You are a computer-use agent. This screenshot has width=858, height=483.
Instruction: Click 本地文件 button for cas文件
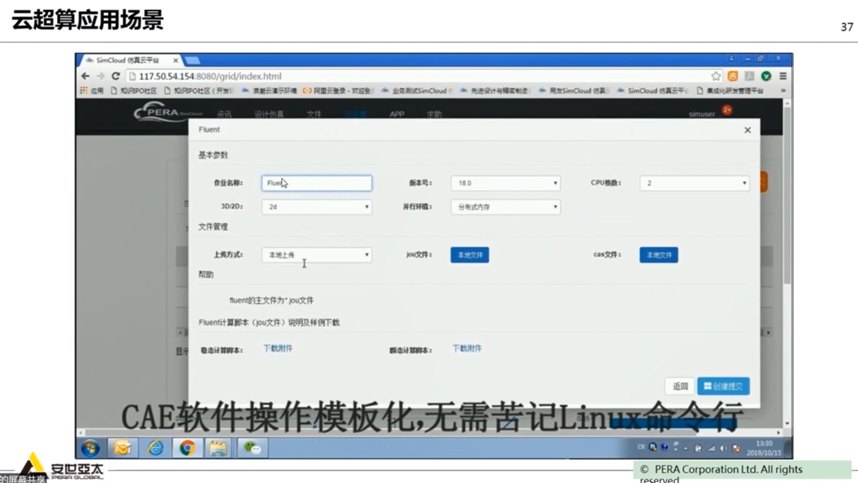click(x=659, y=255)
